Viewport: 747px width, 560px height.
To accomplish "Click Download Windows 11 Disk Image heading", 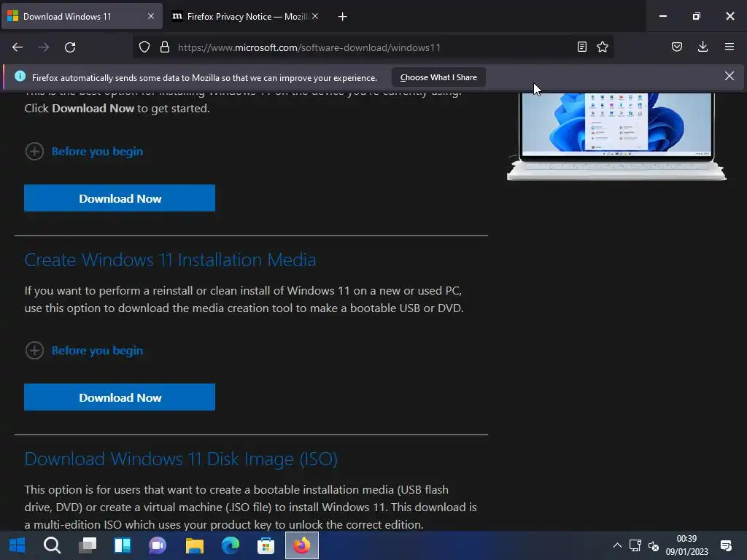I will click(181, 459).
